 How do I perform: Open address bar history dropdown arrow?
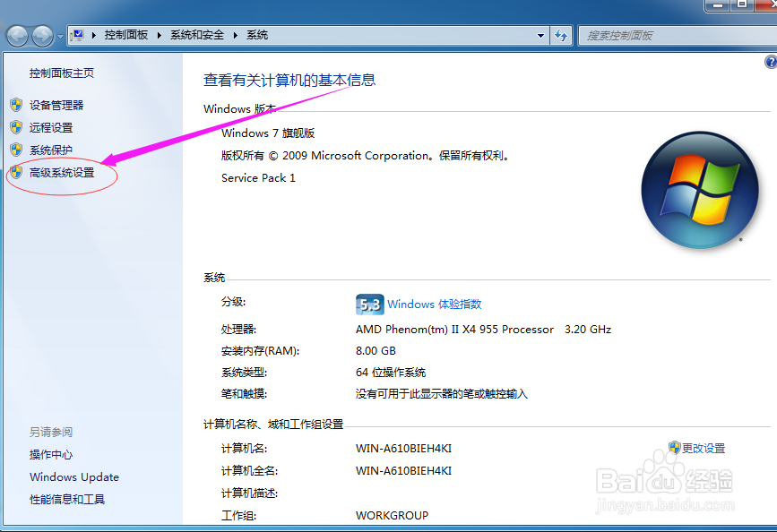click(540, 36)
